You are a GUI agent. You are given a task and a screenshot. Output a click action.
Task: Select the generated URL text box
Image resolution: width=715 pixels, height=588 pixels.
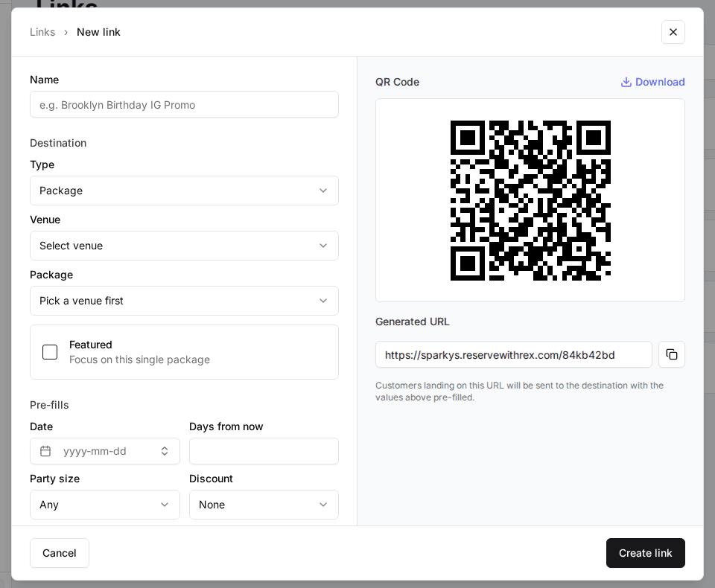tap(513, 354)
